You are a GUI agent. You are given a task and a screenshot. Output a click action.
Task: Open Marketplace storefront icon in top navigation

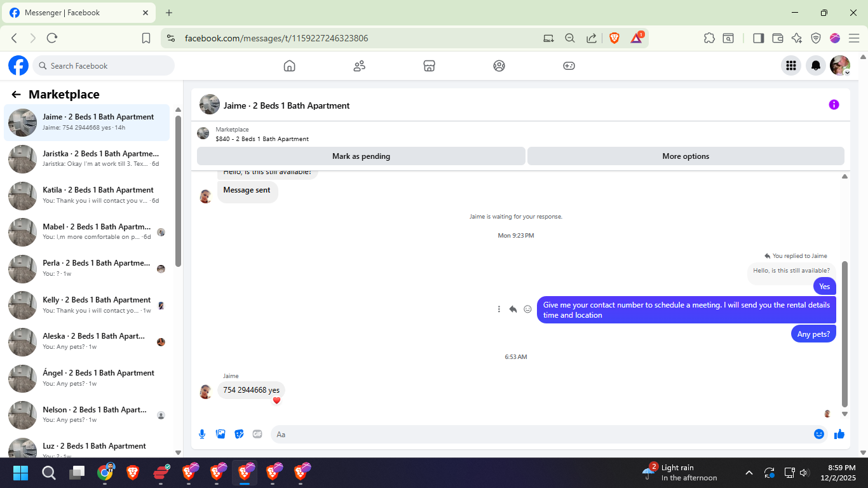[429, 65]
